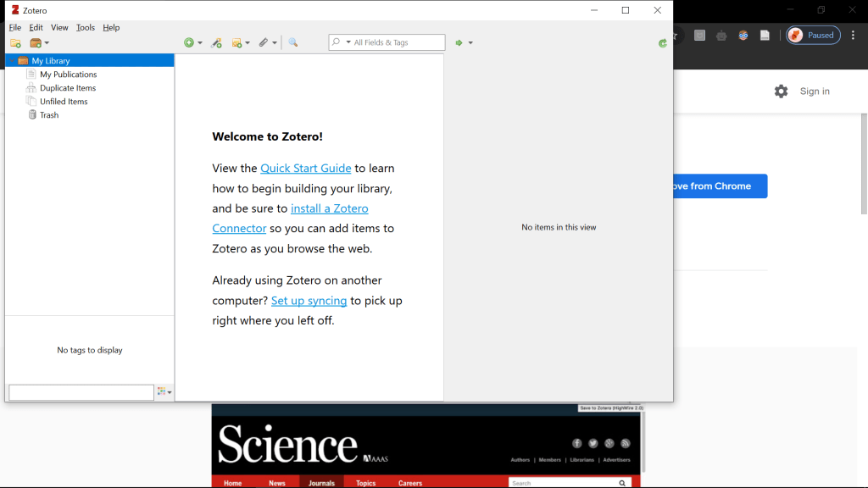The width and height of the screenshot is (868, 488).
Task: Select Trash in the collections pane
Action: click(x=49, y=115)
